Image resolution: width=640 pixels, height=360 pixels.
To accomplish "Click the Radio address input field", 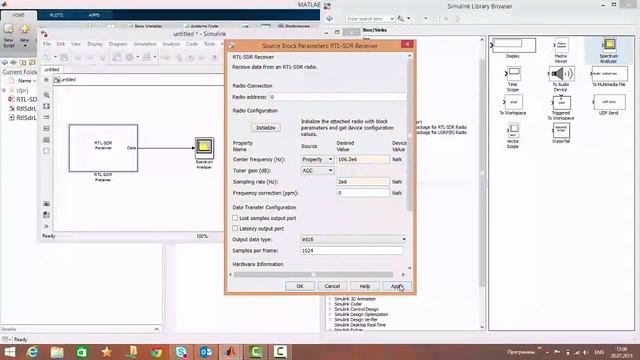I will (337, 97).
